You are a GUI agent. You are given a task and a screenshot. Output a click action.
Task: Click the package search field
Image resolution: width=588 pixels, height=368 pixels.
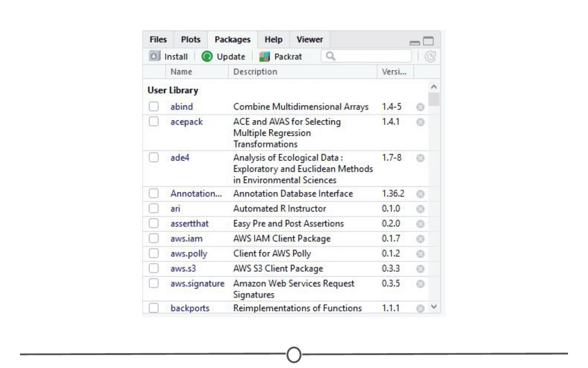(x=367, y=56)
